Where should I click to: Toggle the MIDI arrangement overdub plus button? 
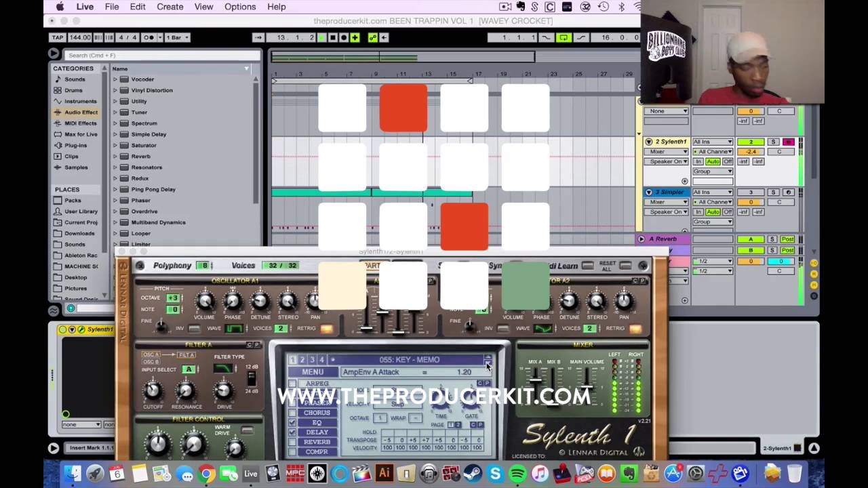coord(355,37)
